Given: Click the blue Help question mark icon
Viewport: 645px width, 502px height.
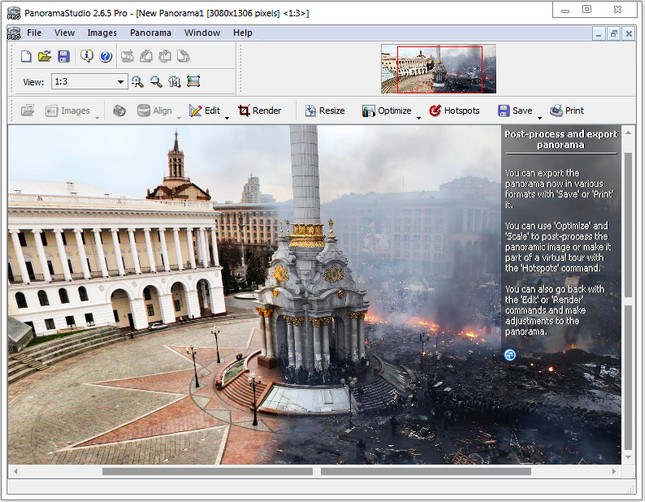Looking at the screenshot, I should 106,56.
